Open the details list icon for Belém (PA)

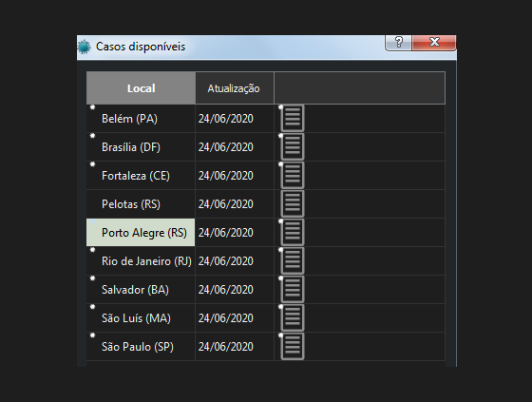coord(293,118)
